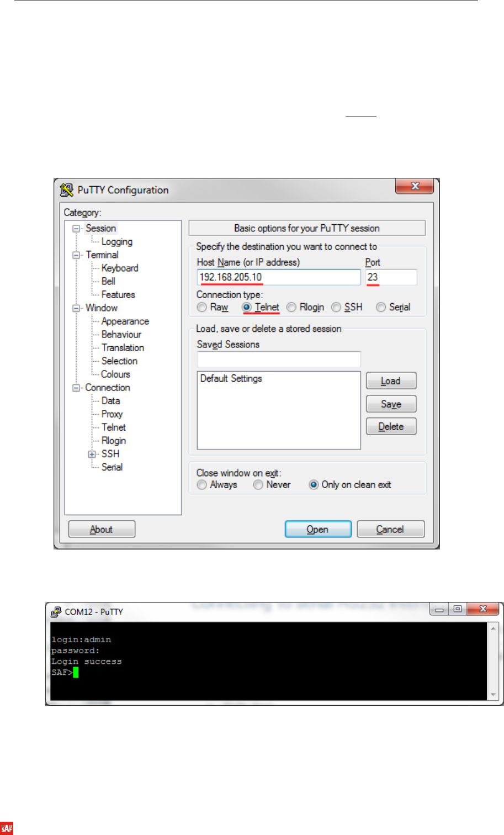Open the Colours settings category

click(x=115, y=374)
